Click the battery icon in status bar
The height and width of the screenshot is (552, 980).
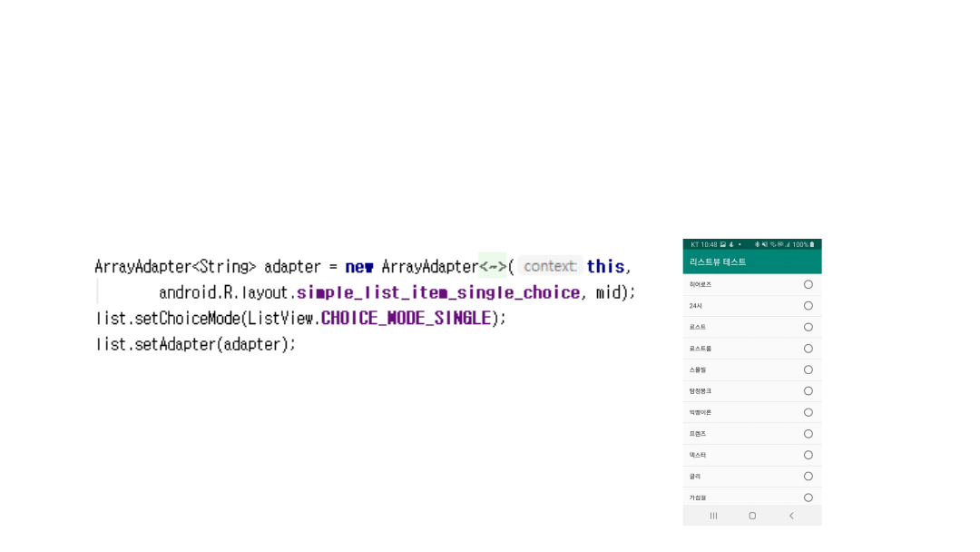pos(812,244)
